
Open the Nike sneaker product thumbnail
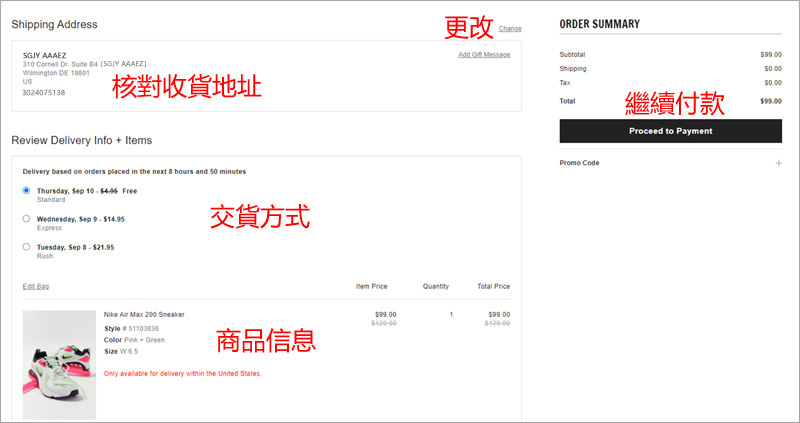(59, 364)
